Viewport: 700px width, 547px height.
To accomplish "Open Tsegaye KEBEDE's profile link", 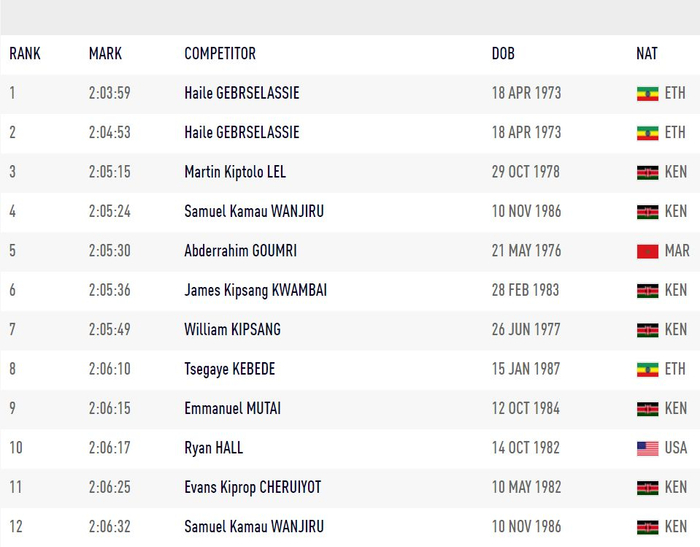I will click(x=229, y=369).
